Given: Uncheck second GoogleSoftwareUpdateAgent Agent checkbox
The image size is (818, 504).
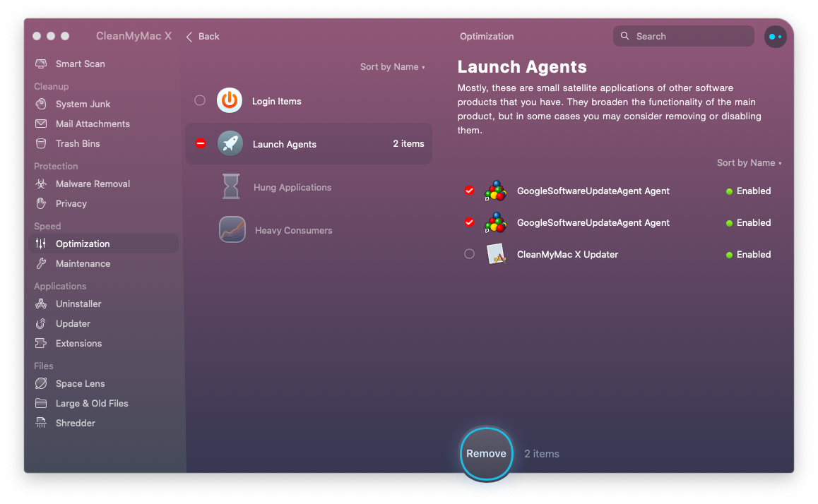Looking at the screenshot, I should [470, 222].
